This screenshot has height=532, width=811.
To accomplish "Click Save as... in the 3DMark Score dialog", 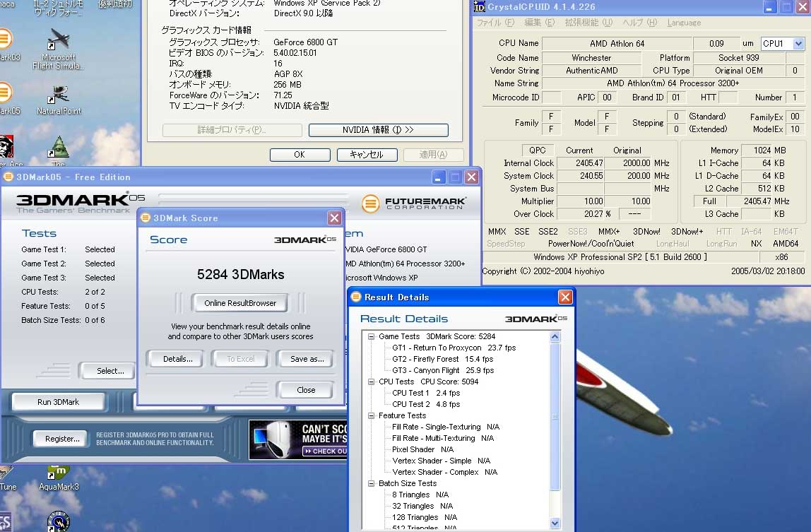I will [307, 359].
